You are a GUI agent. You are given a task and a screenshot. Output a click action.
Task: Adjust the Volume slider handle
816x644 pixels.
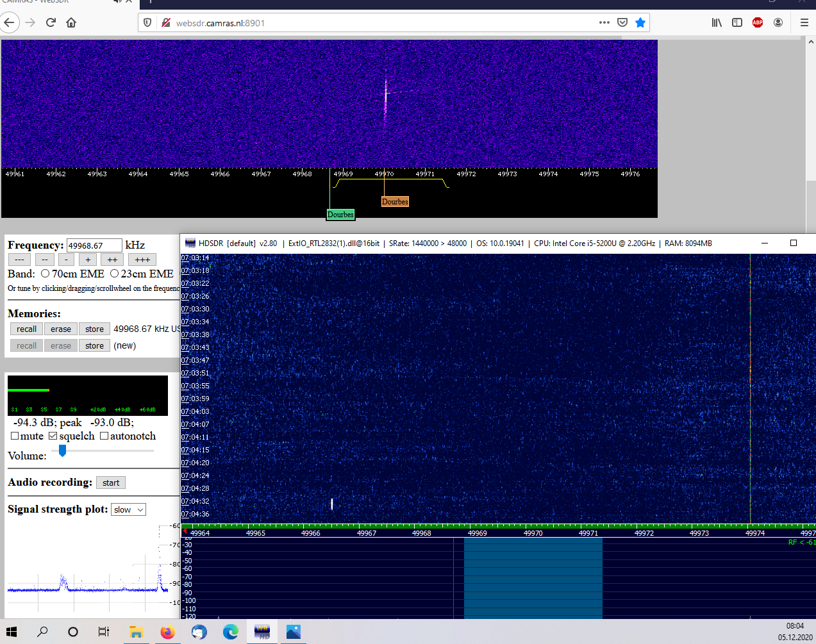coord(62,450)
